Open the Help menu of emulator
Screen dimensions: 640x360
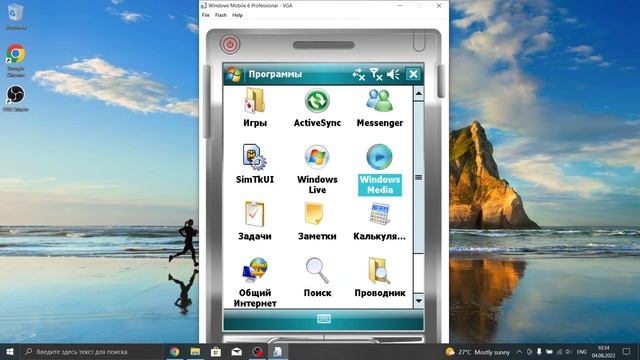[x=237, y=15]
